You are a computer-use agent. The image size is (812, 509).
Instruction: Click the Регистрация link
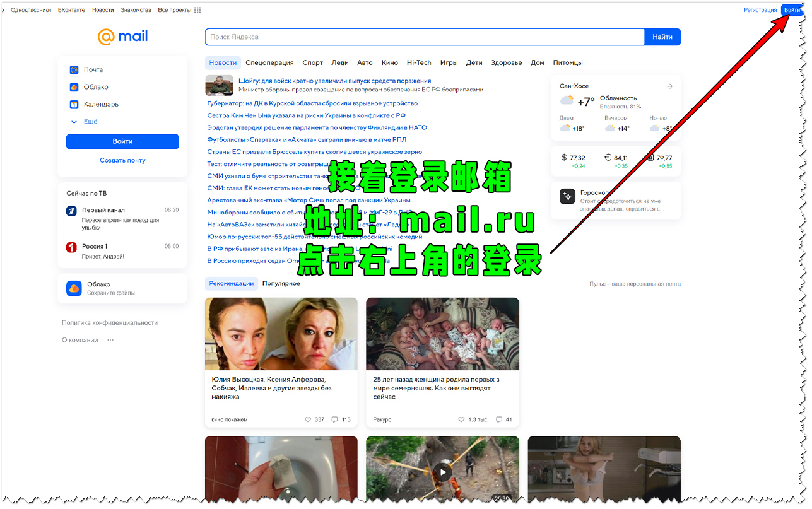[x=760, y=10]
